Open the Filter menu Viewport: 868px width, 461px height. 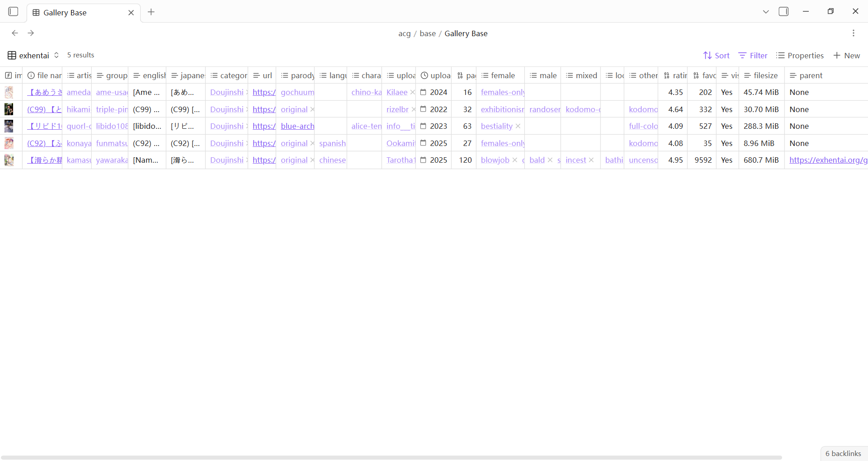click(x=753, y=56)
